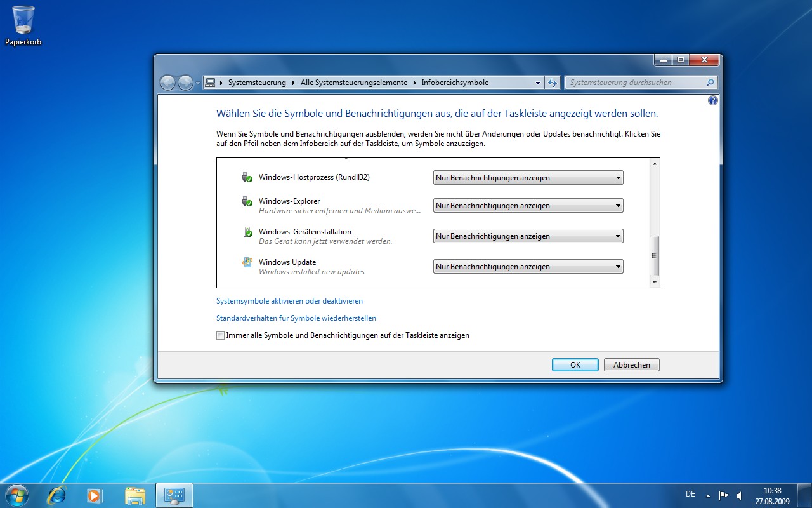Open the Papierkorb on the desktop
Screen dimensions: 812x508
tap(23, 19)
